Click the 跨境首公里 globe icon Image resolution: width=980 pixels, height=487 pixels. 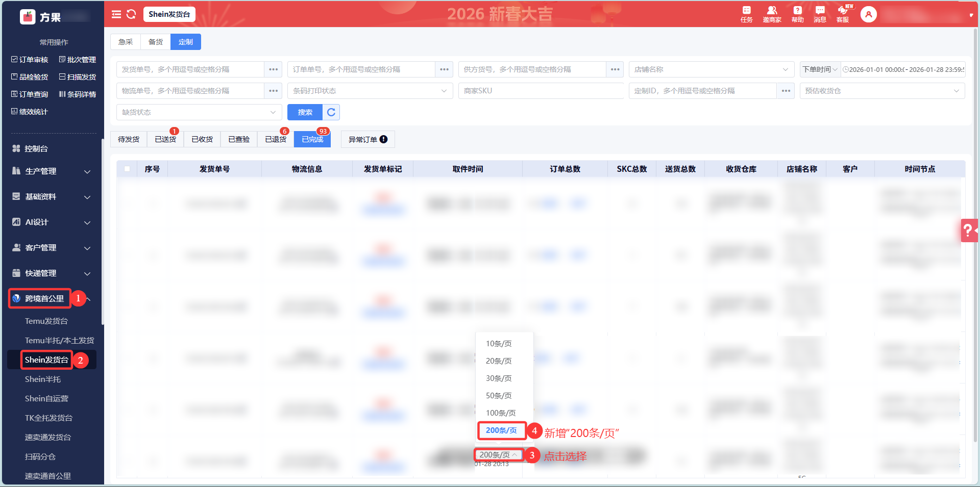click(16, 298)
